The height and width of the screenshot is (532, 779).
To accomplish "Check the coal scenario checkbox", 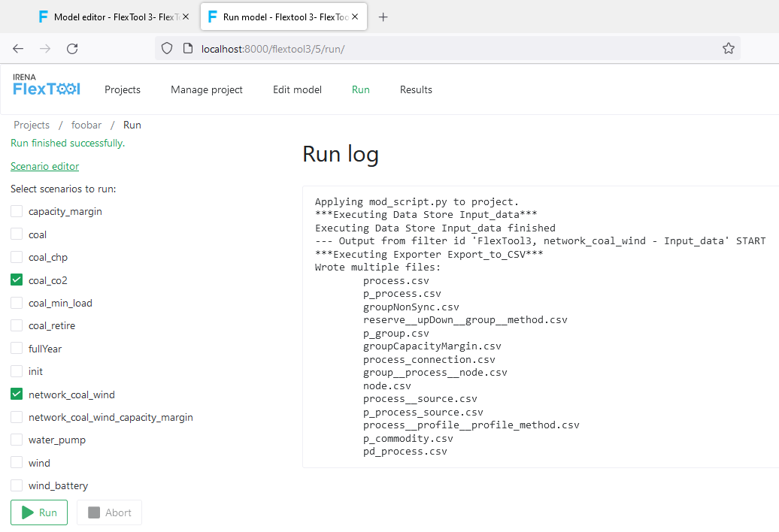I will [17, 234].
